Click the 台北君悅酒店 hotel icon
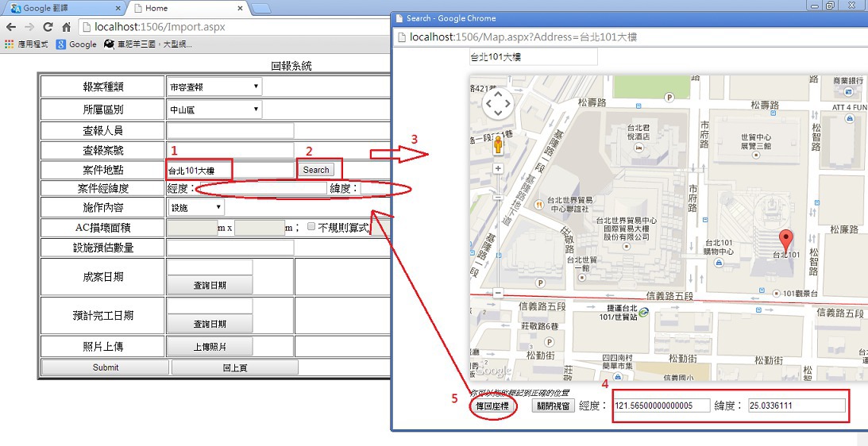The image size is (868, 446). click(638, 149)
